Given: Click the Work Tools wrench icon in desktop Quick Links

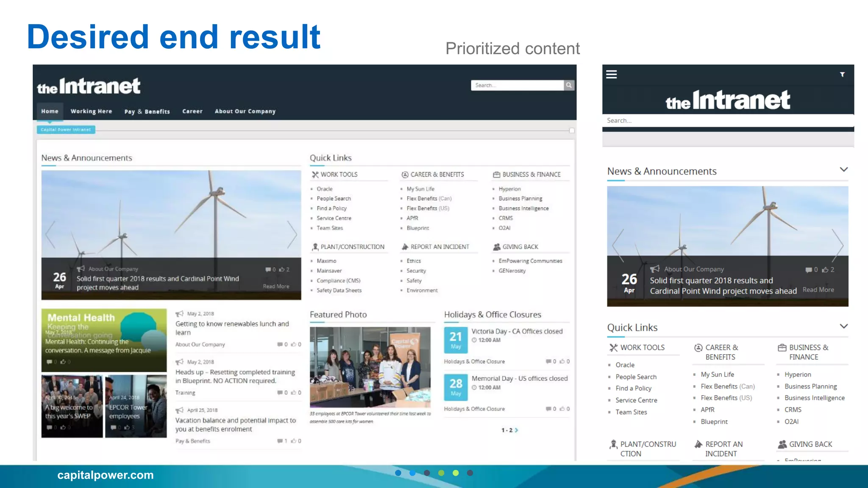Looking at the screenshot, I should 315,175.
